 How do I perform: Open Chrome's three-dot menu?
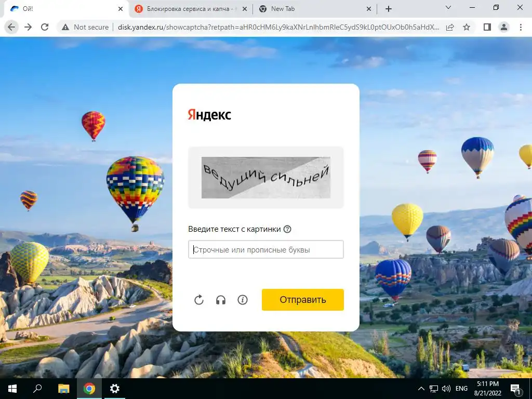(521, 27)
